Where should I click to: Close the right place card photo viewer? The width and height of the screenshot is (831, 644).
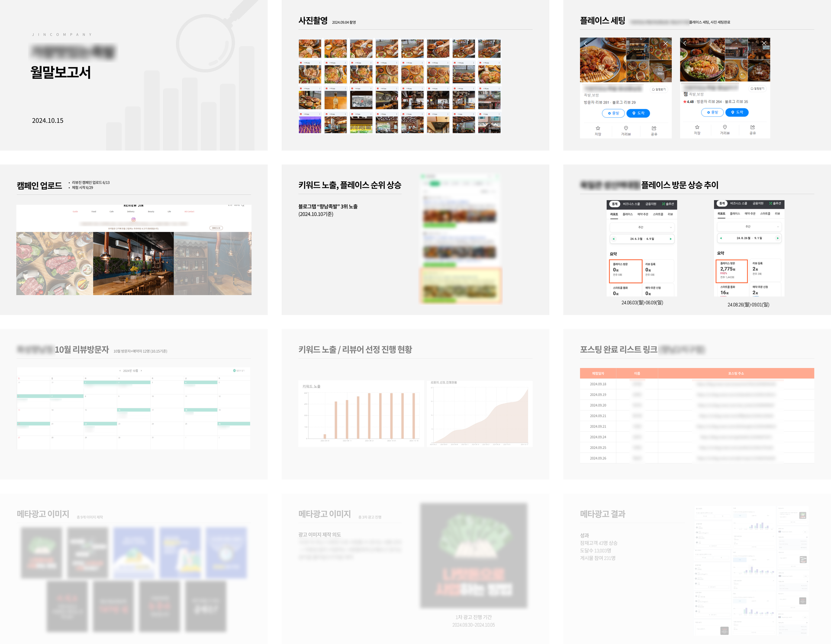coord(764,43)
